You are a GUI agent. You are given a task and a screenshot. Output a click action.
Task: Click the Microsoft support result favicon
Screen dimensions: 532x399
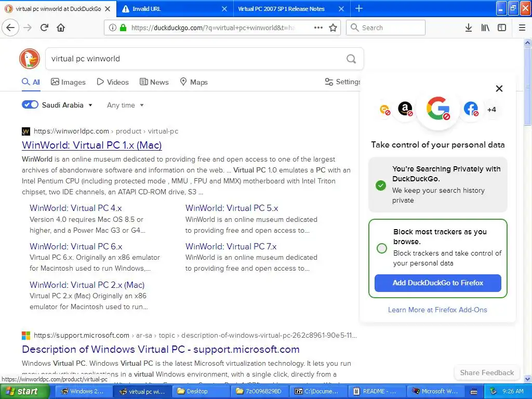pos(26,336)
